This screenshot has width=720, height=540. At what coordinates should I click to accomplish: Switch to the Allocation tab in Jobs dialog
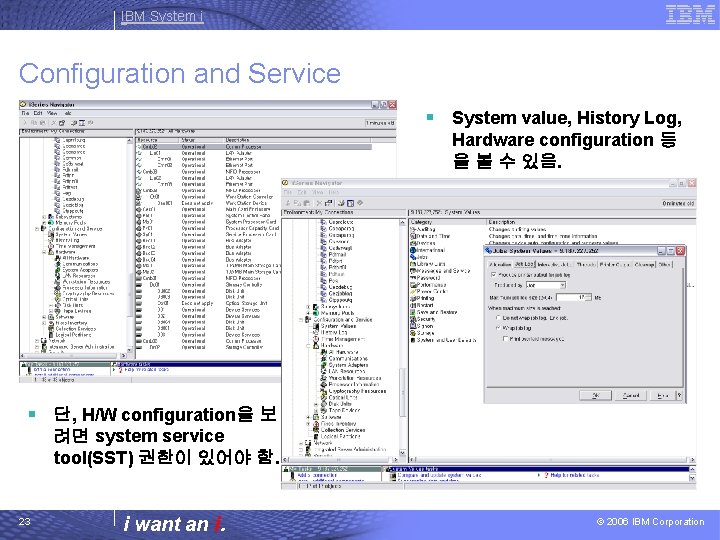pyautogui.click(x=500, y=264)
